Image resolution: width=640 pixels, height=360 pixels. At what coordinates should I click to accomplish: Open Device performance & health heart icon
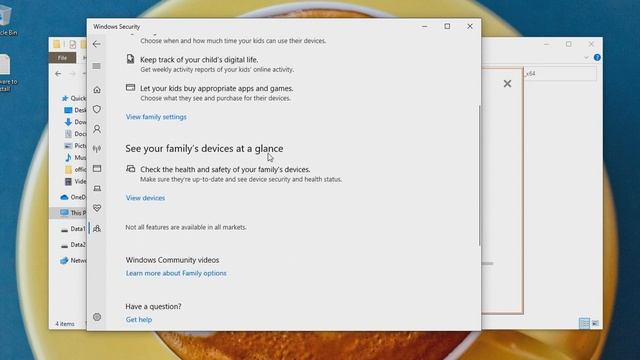click(x=97, y=208)
